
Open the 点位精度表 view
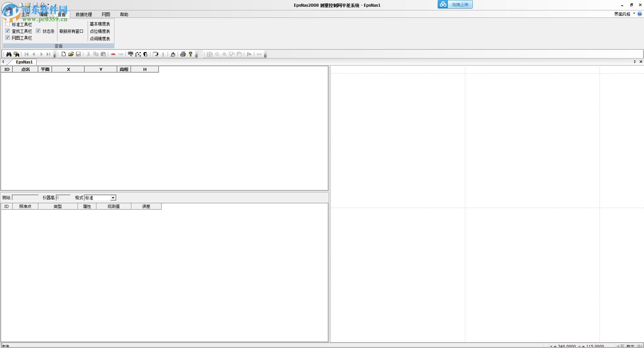[x=100, y=31]
